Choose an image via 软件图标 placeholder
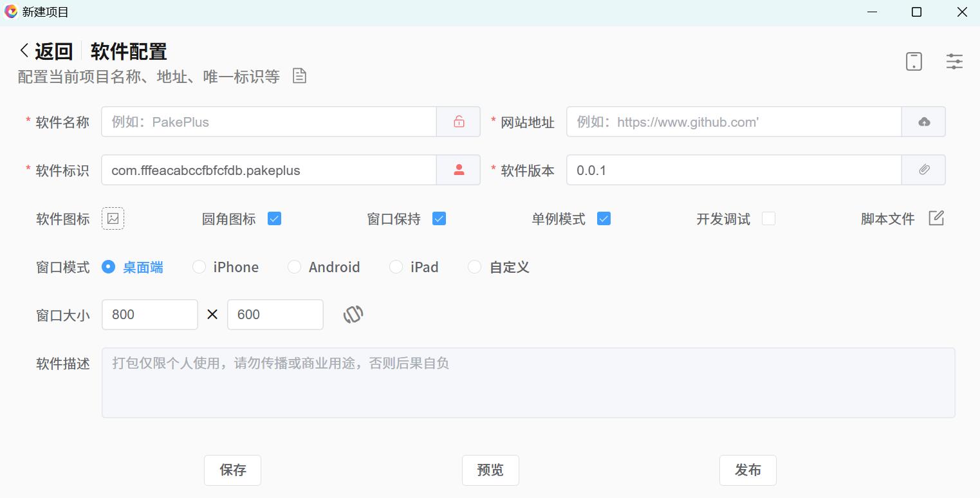Image resolution: width=980 pixels, height=498 pixels. pos(113,219)
